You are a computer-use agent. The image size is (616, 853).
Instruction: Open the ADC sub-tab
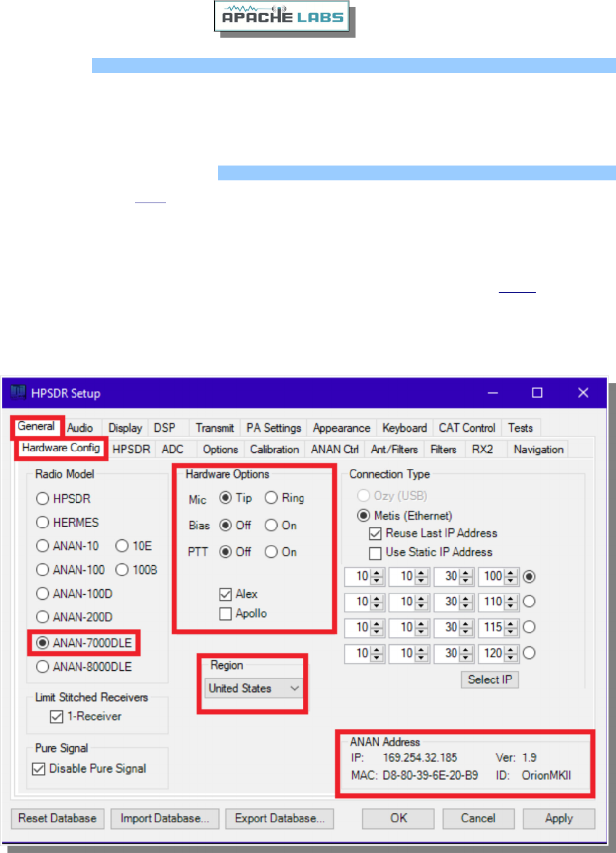click(x=173, y=449)
